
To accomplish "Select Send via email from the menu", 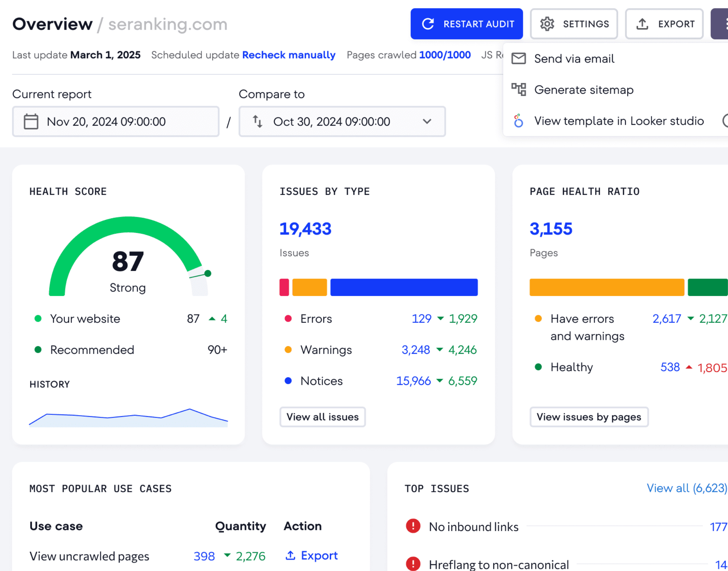I will (x=574, y=59).
